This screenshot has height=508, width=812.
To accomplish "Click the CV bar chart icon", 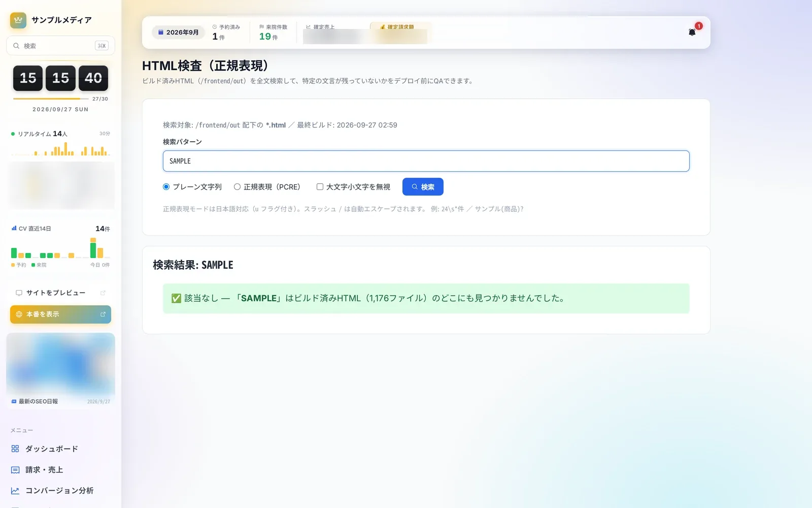I will pos(14,229).
